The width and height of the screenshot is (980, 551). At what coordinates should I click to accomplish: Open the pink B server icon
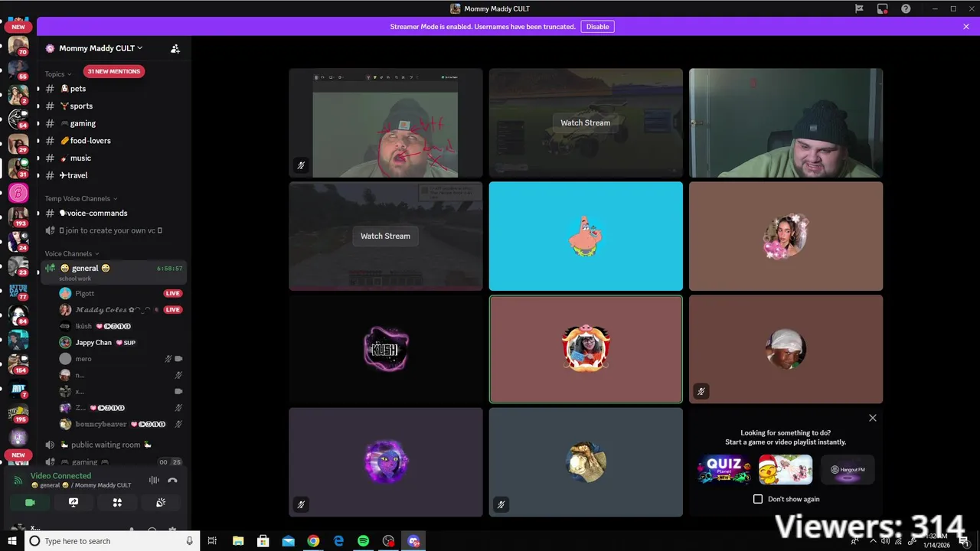(18, 193)
